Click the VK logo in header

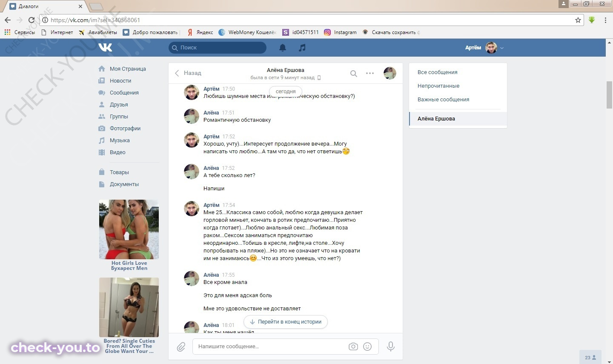tap(105, 47)
